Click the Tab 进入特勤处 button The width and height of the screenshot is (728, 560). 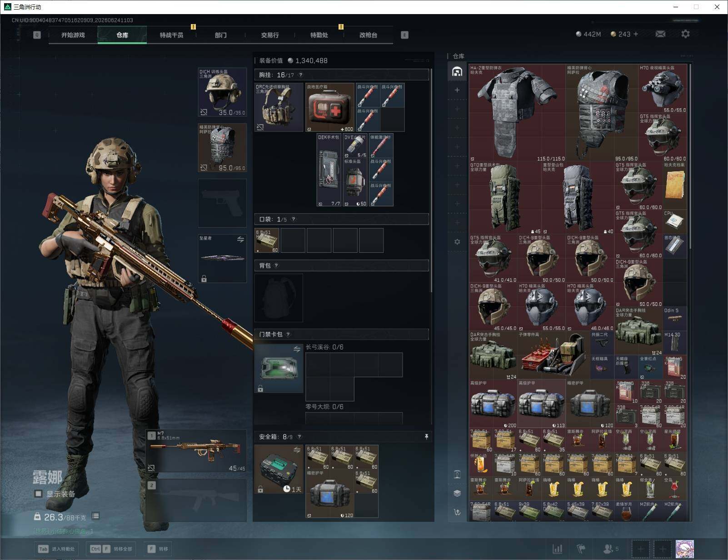point(57,549)
